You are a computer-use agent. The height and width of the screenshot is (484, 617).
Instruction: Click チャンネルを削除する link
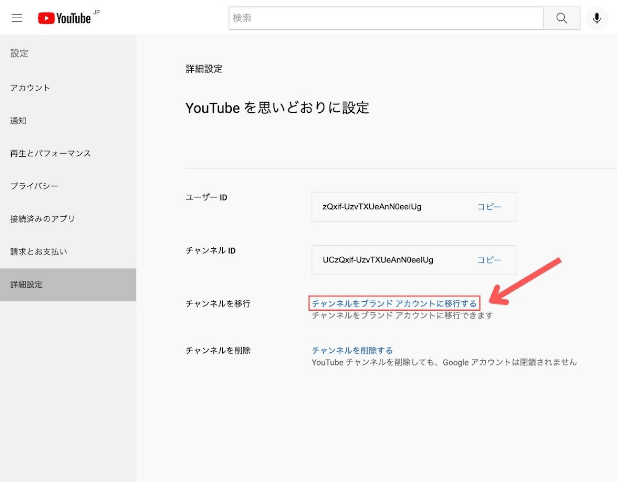352,350
